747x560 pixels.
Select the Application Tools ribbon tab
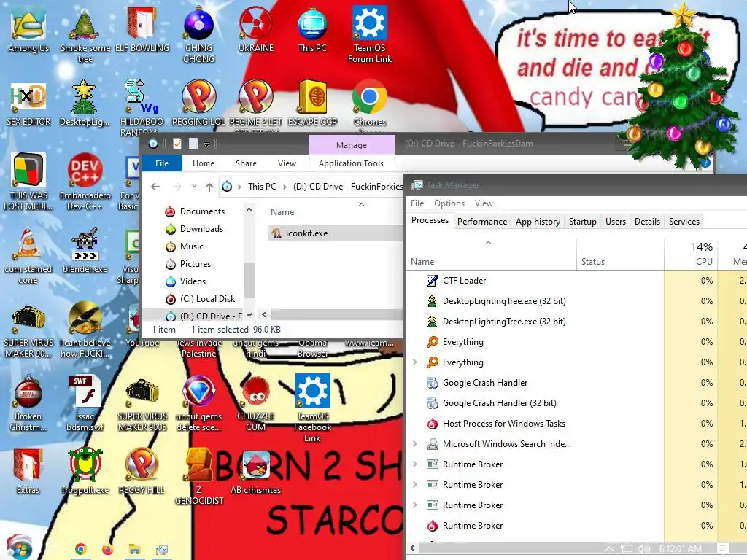351,163
